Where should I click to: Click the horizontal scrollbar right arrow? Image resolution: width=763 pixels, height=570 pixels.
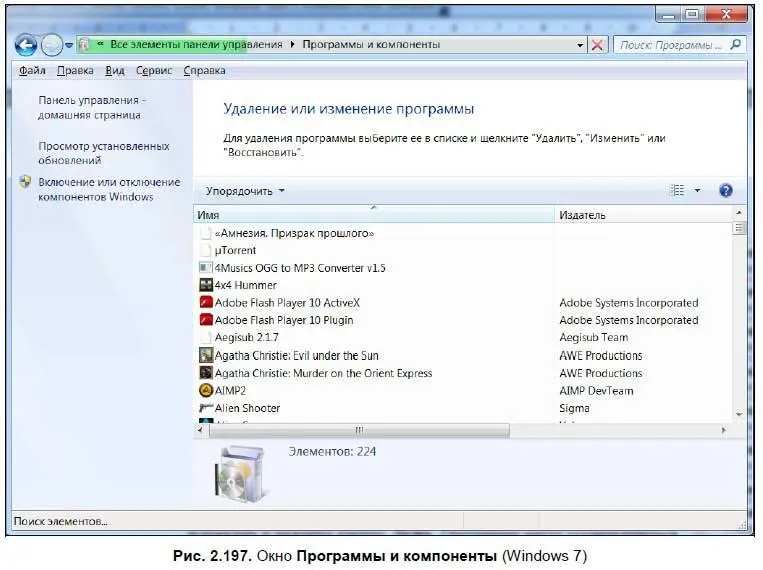(x=724, y=430)
